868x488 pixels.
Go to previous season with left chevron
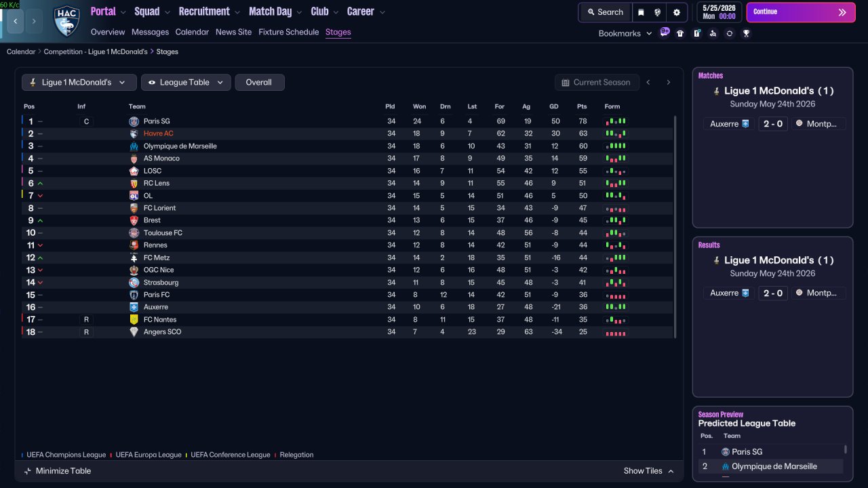point(648,82)
